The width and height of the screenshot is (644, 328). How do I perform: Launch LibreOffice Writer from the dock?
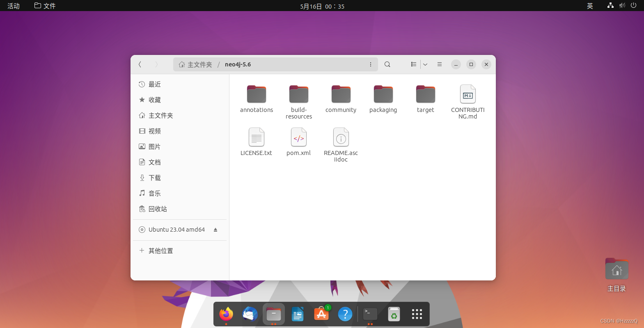[298, 314]
